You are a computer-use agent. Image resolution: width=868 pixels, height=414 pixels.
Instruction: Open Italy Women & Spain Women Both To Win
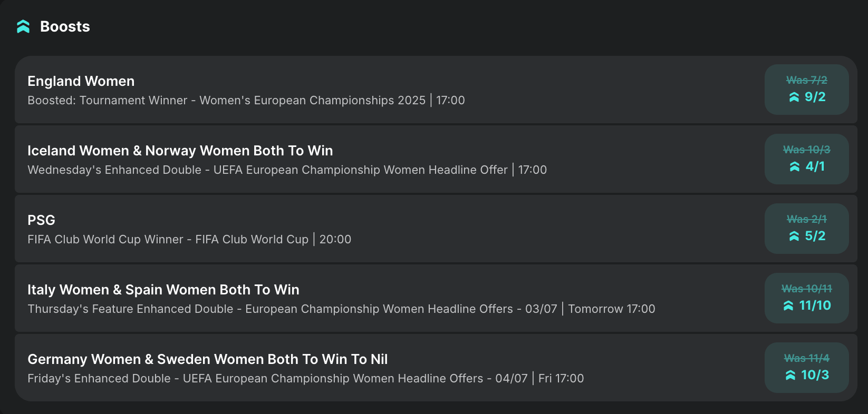pyautogui.click(x=163, y=290)
